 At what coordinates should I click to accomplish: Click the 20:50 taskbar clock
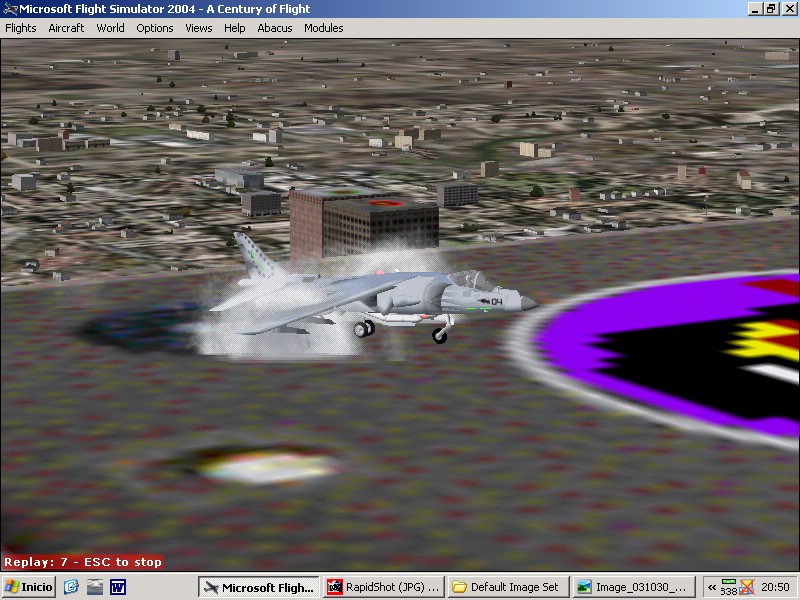tap(776, 588)
